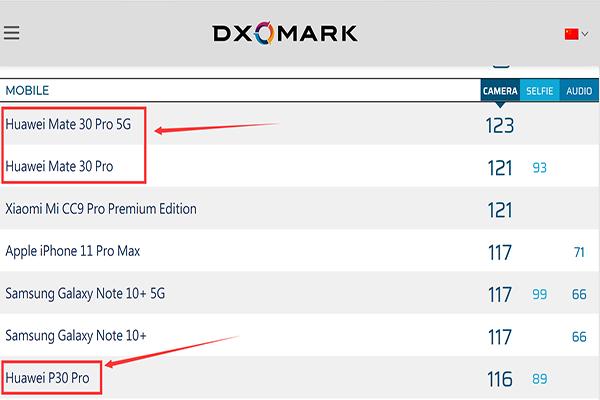The height and width of the screenshot is (400, 600).
Task: Click selfie score 93 for Mate 30 Pro
Action: (x=540, y=168)
